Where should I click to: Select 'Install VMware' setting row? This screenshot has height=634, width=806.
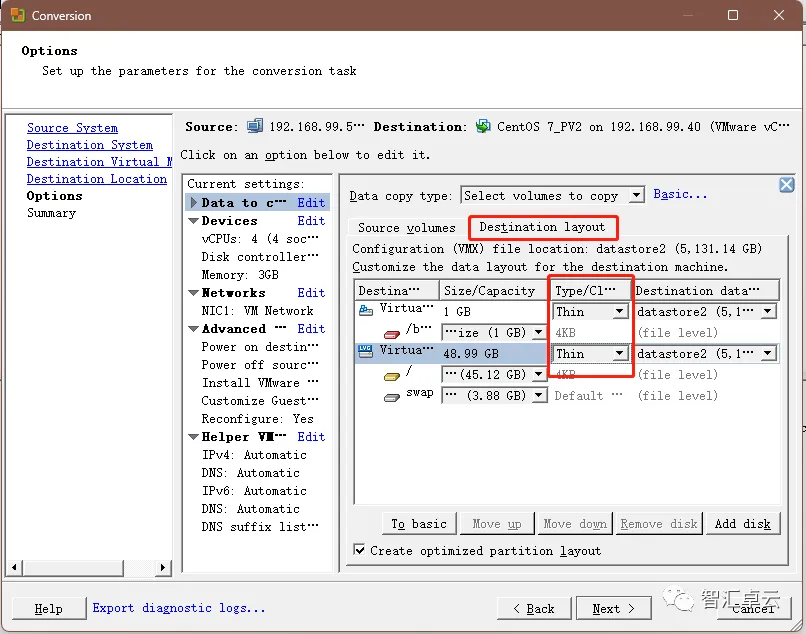[x=260, y=383]
